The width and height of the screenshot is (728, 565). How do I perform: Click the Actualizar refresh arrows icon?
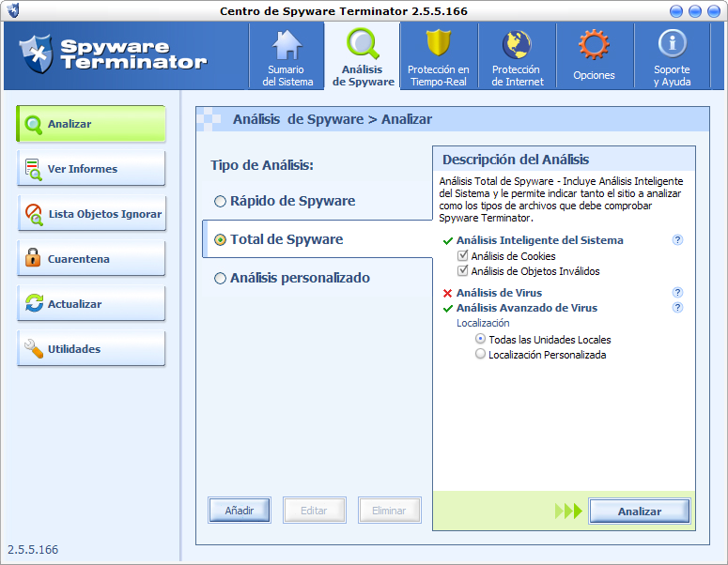[x=33, y=303]
